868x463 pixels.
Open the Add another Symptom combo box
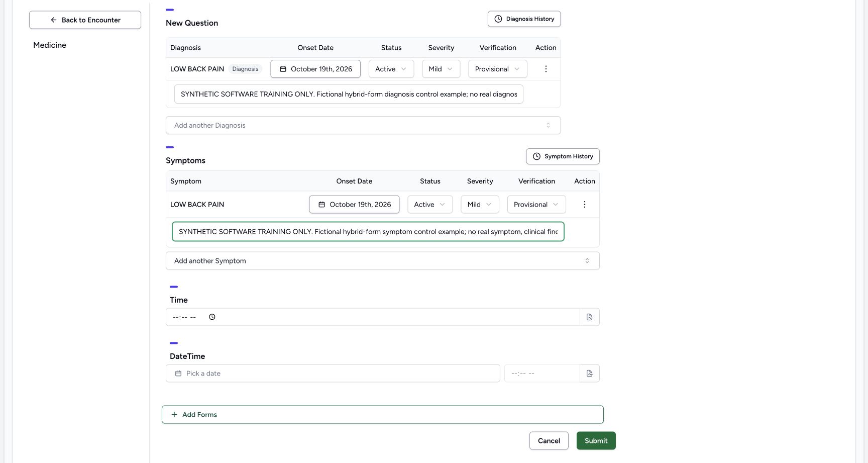pyautogui.click(x=383, y=261)
